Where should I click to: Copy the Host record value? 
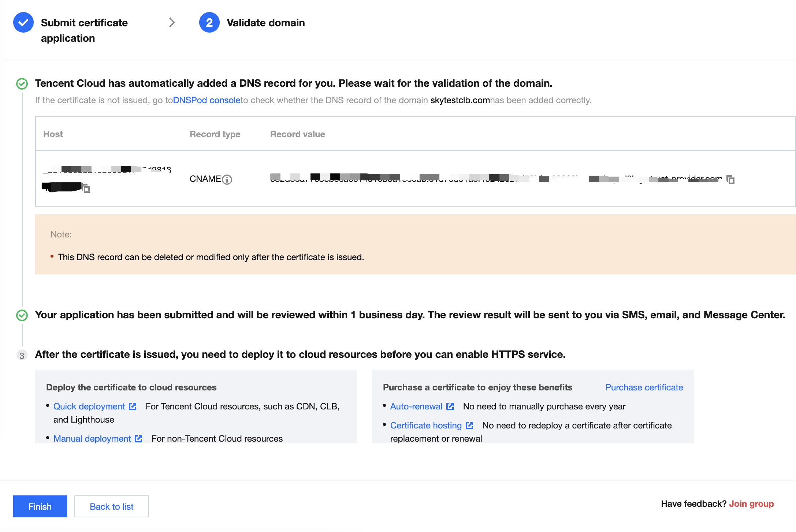[x=86, y=189]
